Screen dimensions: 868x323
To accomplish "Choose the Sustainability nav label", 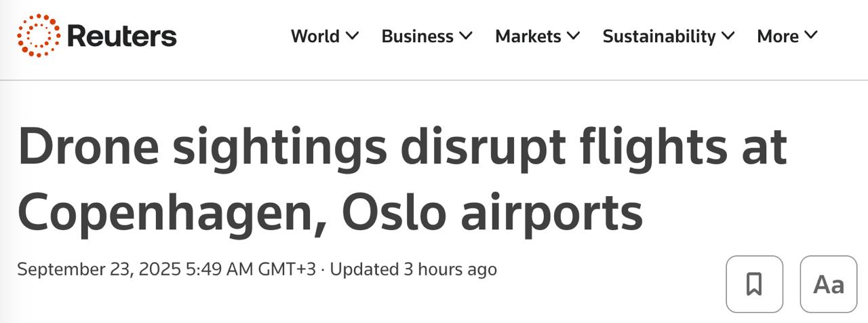I will pos(659,36).
